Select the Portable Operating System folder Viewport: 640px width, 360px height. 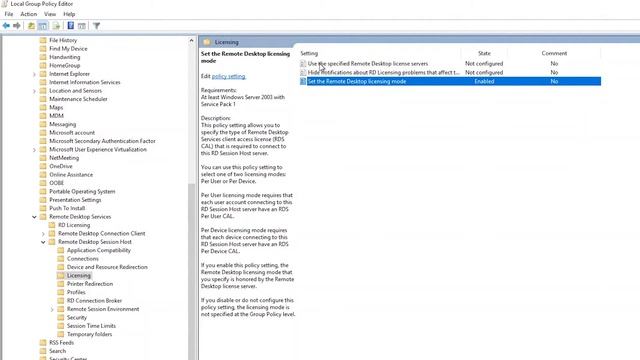coord(82,191)
